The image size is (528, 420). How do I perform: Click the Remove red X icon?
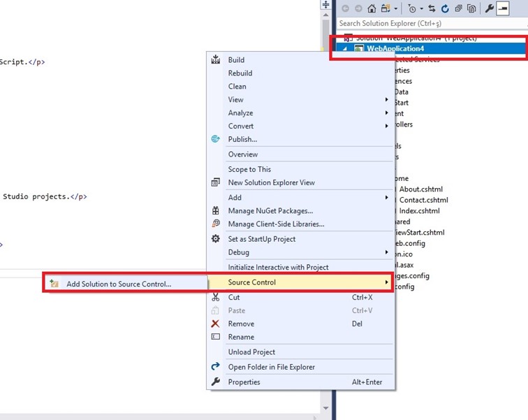coord(216,324)
